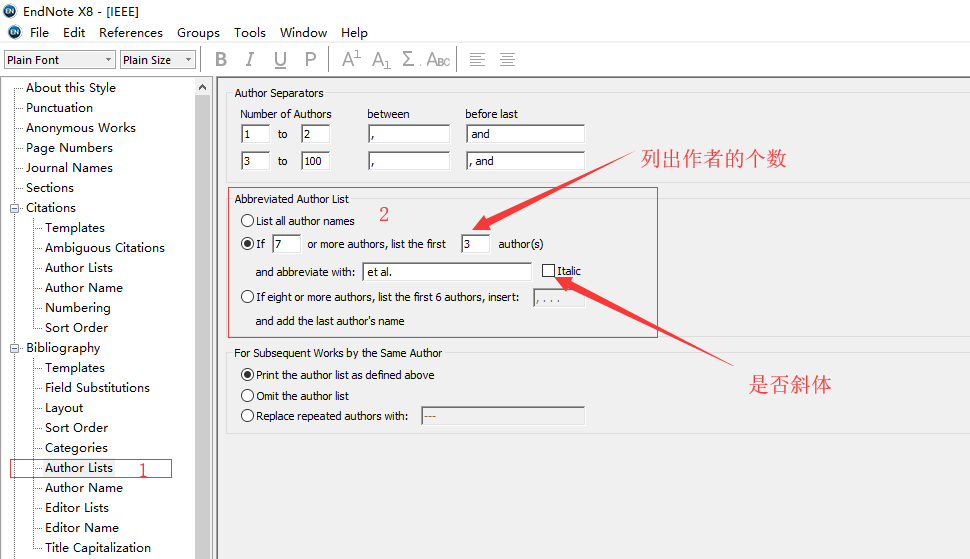This screenshot has width=970, height=559.
Task: Open Numbering under Citations
Action: (x=77, y=307)
